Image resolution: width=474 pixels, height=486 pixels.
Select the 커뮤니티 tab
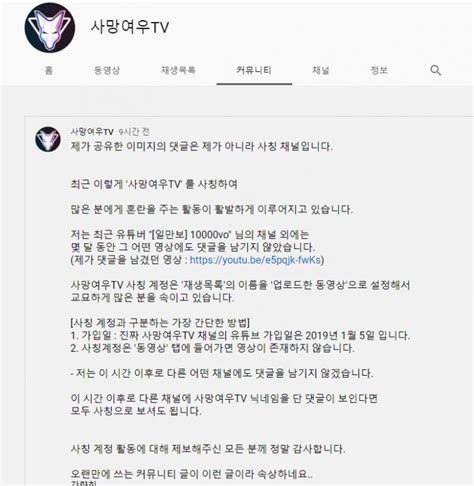[254, 70]
